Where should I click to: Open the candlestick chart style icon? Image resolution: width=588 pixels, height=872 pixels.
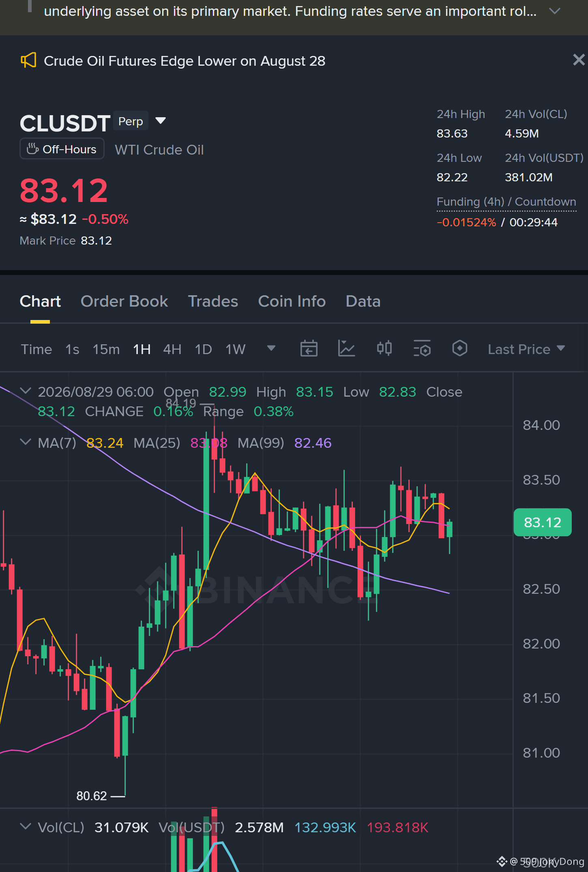(384, 348)
